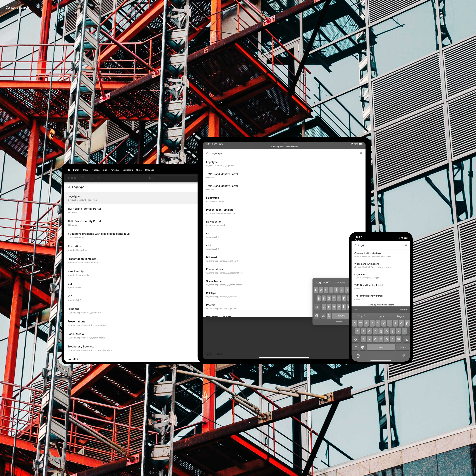Screen dimensions: 476x476
Task: Tap the iPhone keyboard globe icon
Action: coord(358,356)
